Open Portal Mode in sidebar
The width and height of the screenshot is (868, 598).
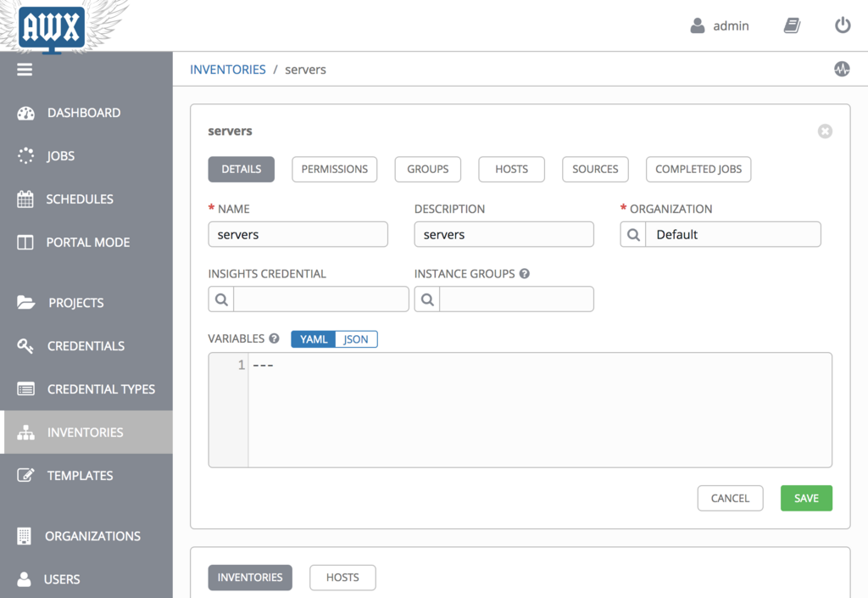86,243
